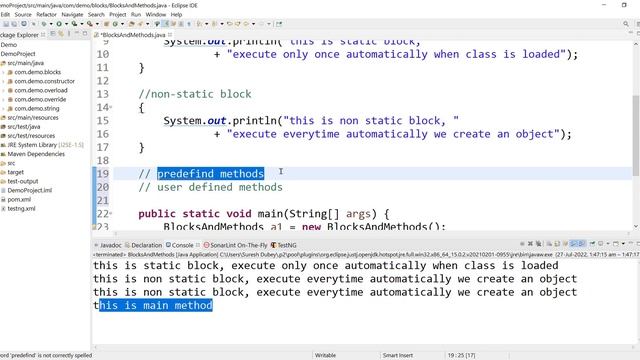
Task: Select the com.demo.overload package
Action: coord(41,90)
